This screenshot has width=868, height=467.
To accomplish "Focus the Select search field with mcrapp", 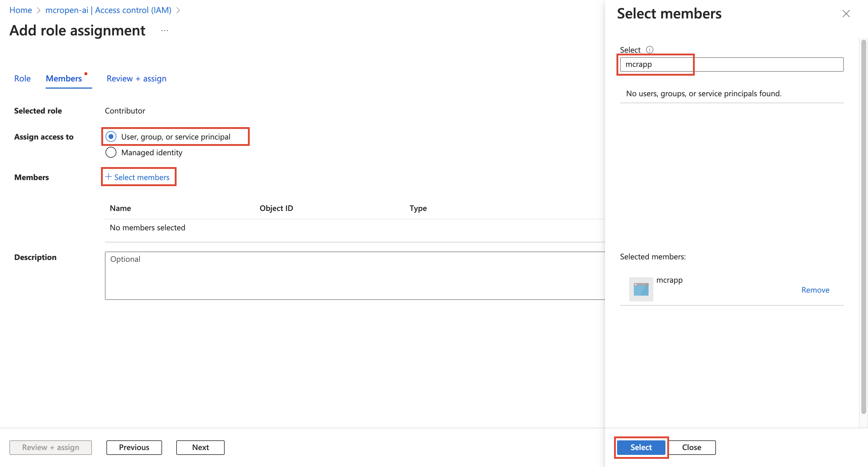I will tap(732, 64).
